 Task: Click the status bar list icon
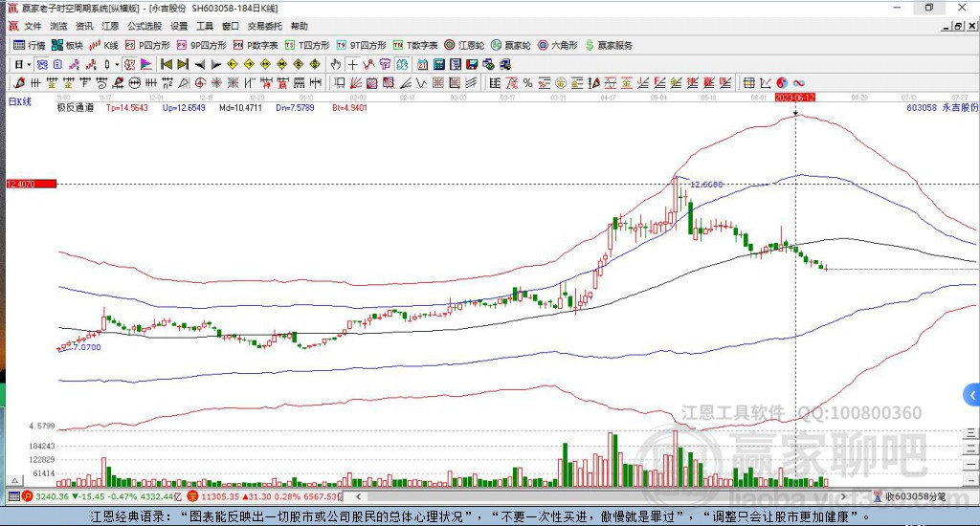[x=13, y=496]
